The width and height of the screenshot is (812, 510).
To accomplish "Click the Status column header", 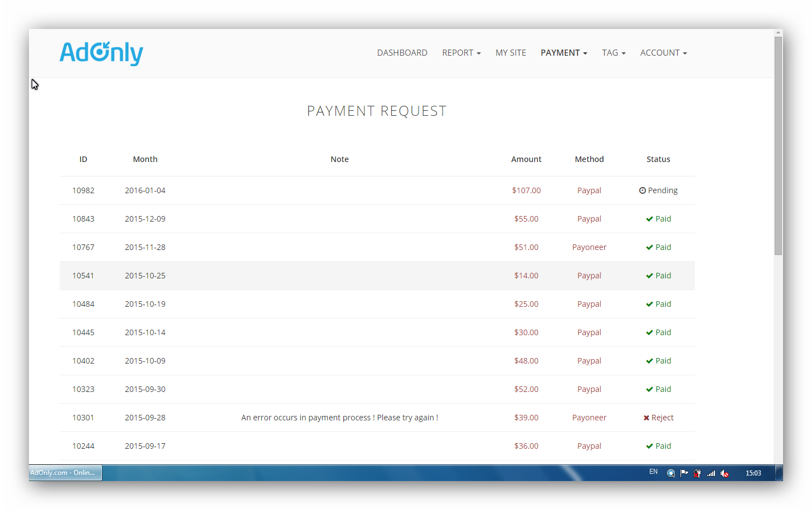I will [659, 159].
